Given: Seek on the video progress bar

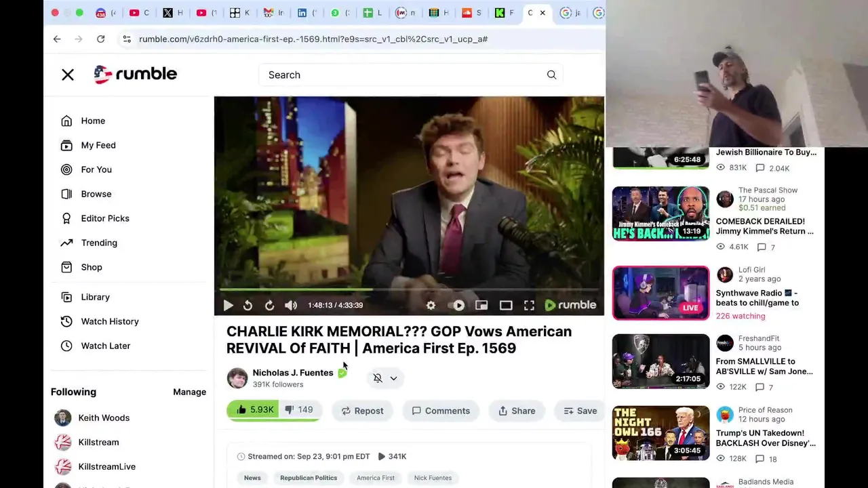Looking at the screenshot, I should click(x=409, y=289).
